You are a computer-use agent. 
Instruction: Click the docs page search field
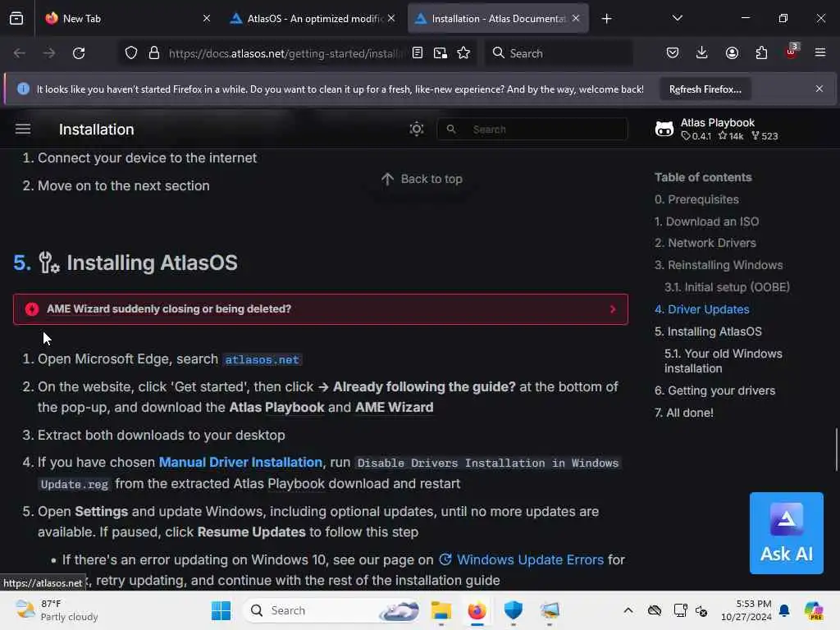(532, 129)
